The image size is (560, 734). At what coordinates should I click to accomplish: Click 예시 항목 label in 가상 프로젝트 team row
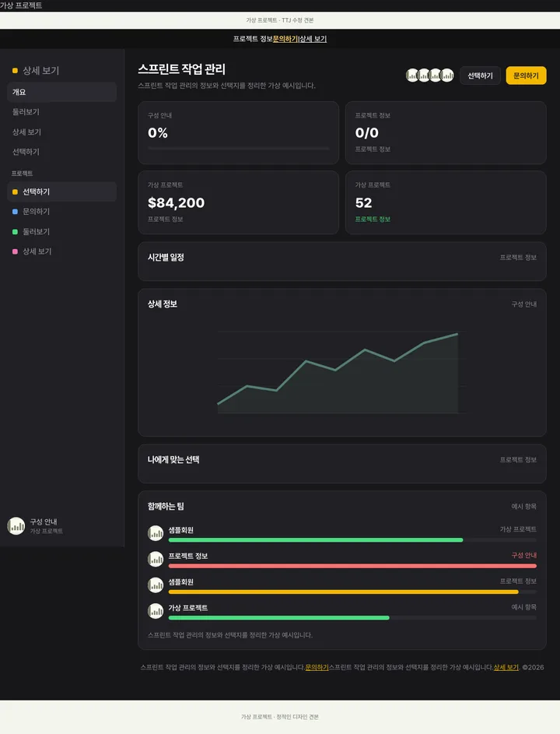point(524,607)
